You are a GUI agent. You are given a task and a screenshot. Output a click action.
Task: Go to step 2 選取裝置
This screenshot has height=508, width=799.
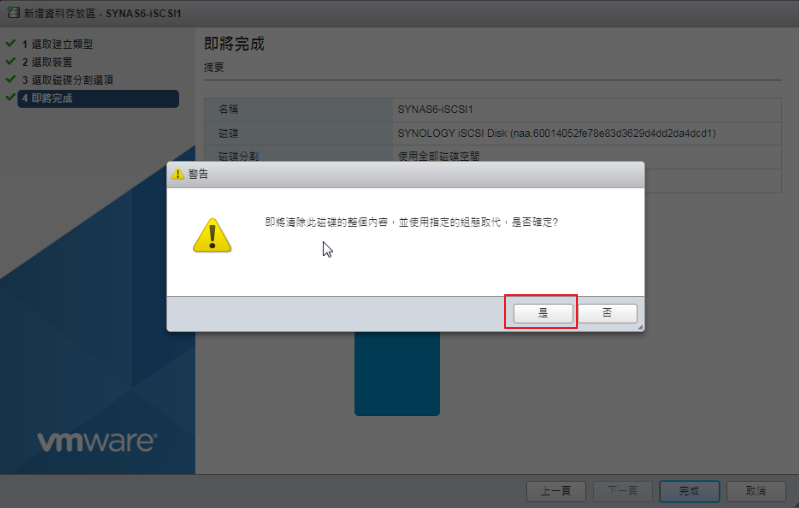tap(47, 62)
